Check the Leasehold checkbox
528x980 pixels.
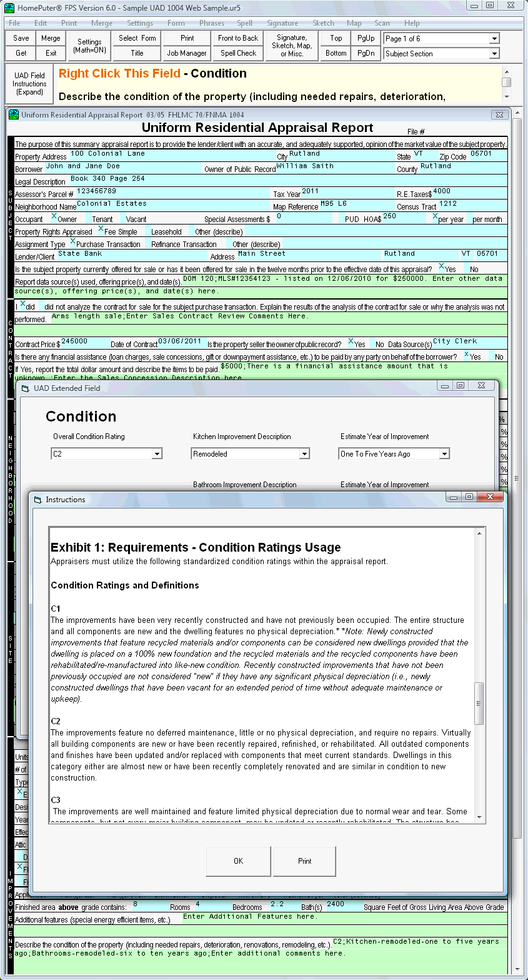pyautogui.click(x=147, y=230)
